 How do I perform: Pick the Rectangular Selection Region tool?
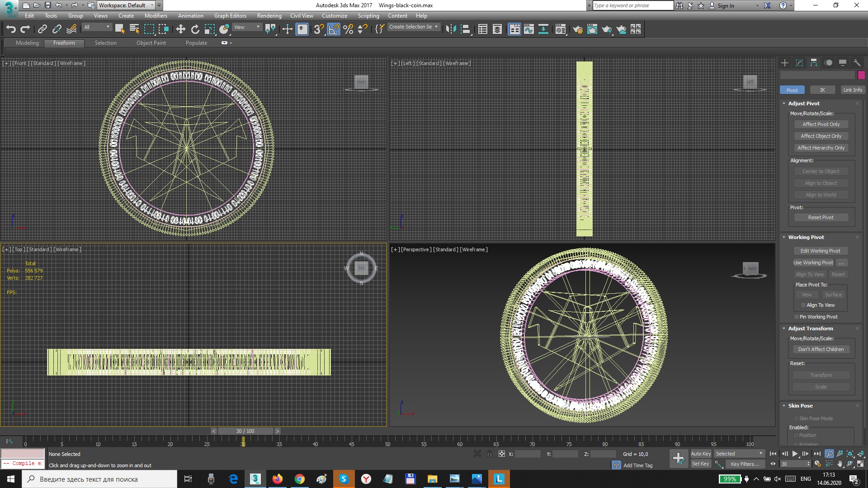149,29
